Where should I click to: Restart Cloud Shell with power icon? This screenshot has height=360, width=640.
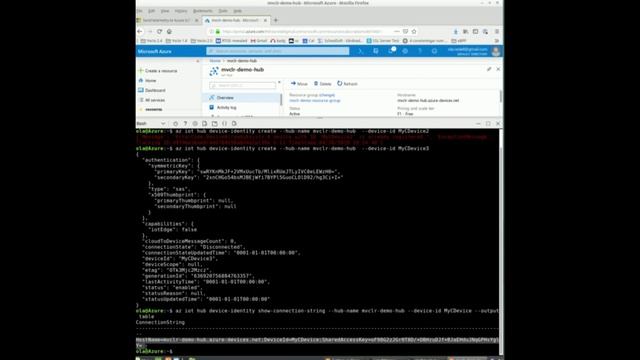click(x=176, y=123)
